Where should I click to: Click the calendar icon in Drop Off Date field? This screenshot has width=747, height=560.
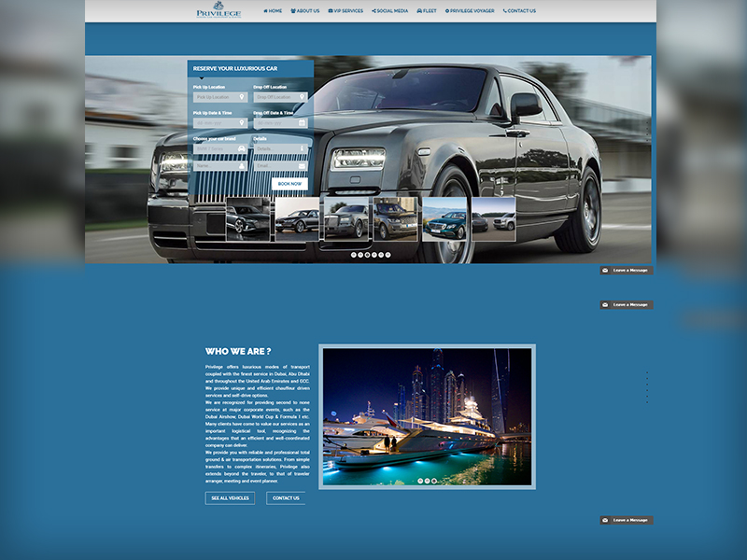pyautogui.click(x=302, y=122)
